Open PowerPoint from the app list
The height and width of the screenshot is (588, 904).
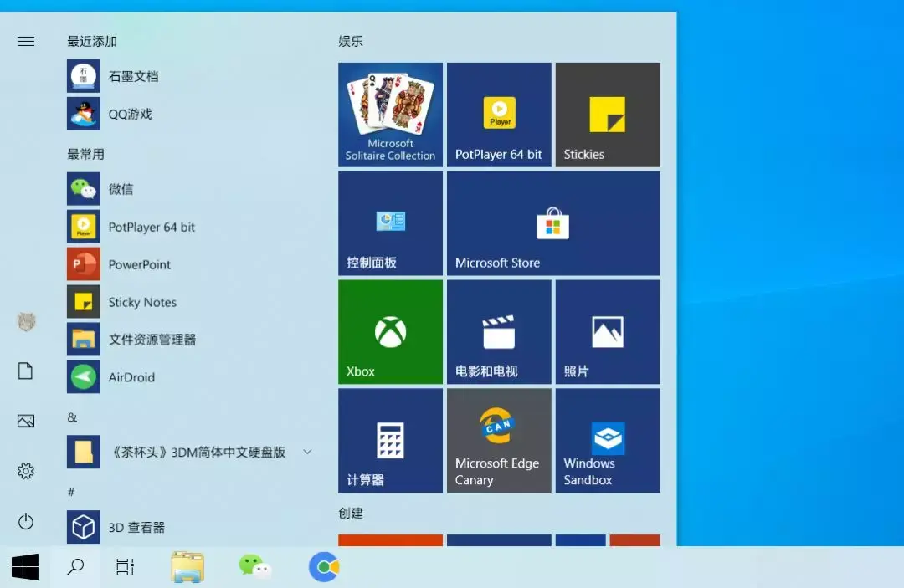(x=190, y=264)
